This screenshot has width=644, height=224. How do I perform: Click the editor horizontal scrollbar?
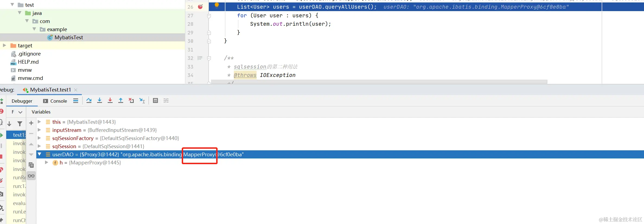click(x=379, y=82)
